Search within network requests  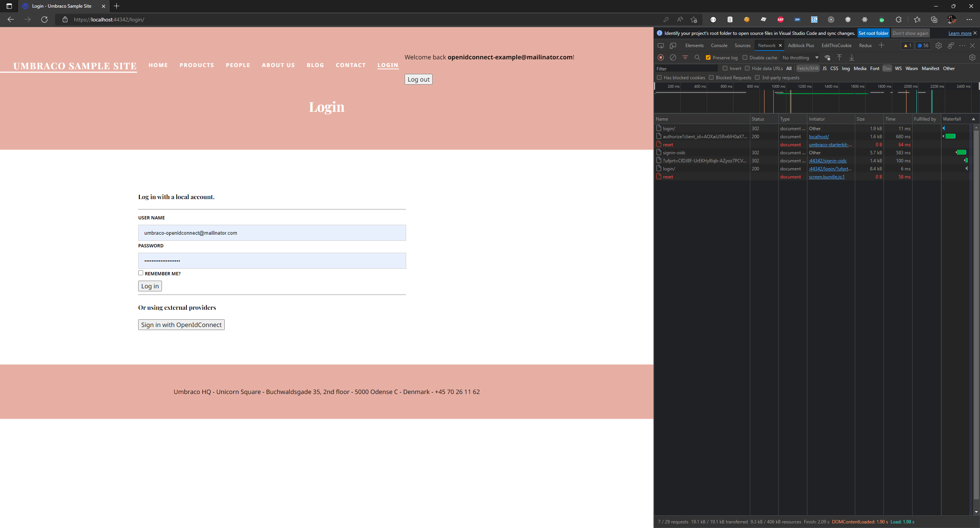697,57
